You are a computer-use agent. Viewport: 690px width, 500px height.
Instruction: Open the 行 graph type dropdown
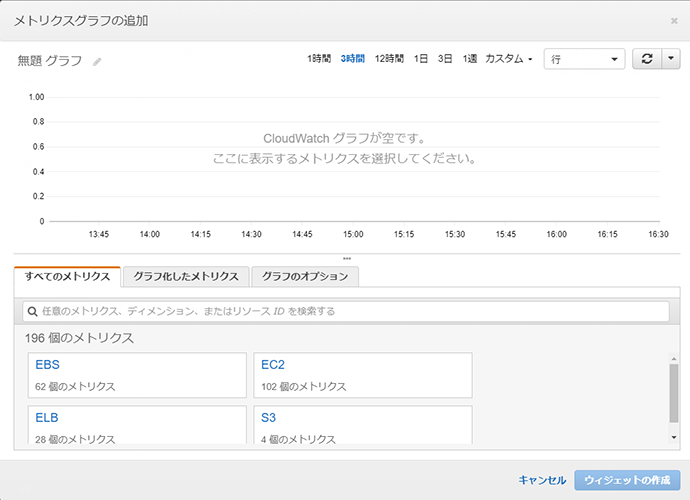point(584,59)
